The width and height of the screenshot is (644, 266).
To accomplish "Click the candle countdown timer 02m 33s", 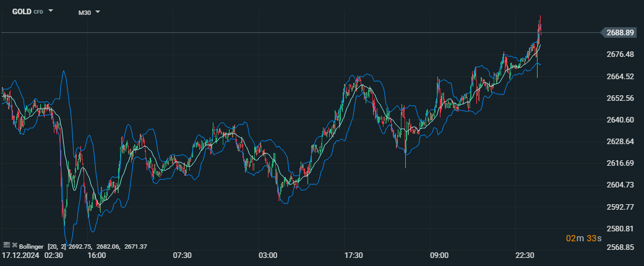I will click(x=583, y=238).
